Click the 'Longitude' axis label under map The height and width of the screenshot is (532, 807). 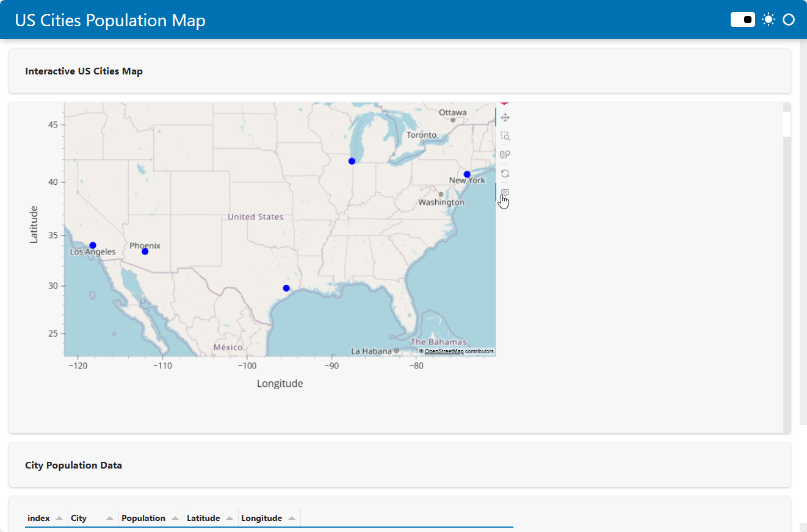click(x=280, y=383)
